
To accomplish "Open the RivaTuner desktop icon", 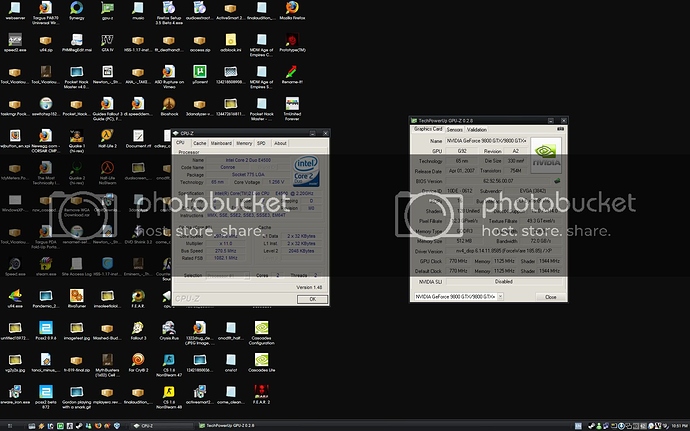I will tap(77, 298).
